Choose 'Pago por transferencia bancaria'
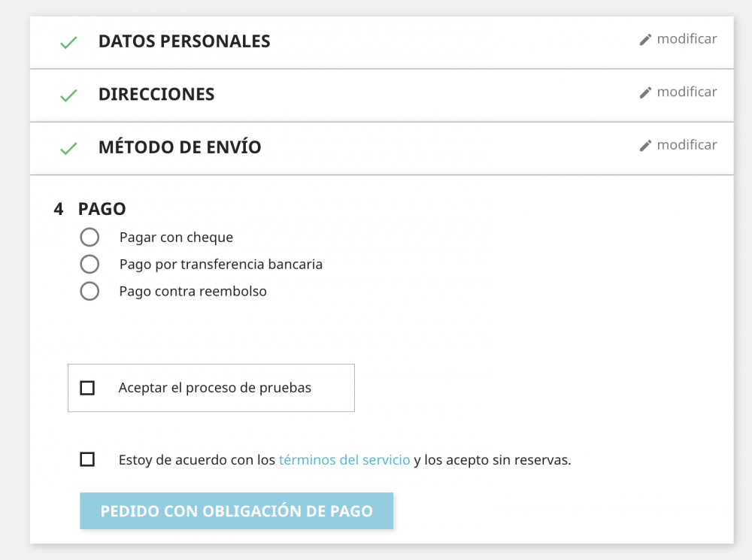 (89, 264)
